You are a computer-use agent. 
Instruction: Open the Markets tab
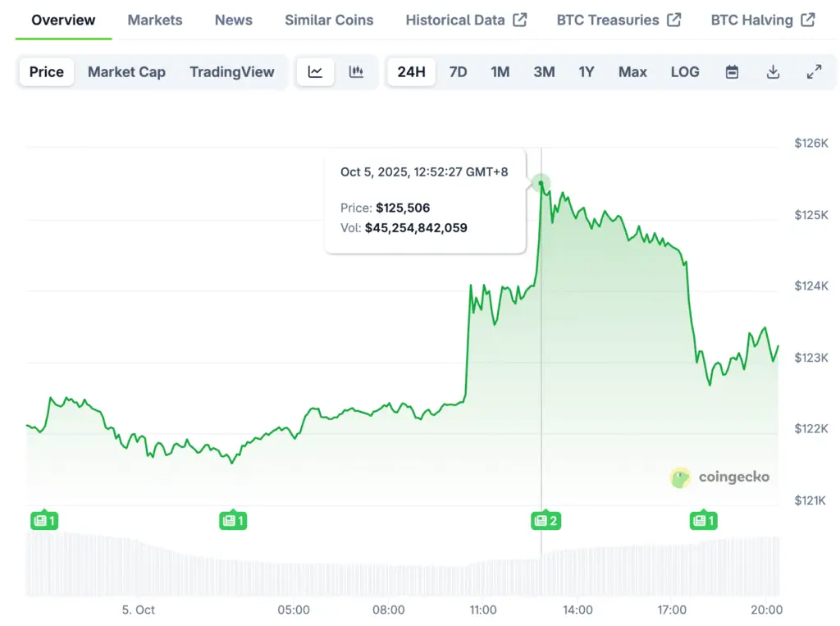click(x=155, y=20)
